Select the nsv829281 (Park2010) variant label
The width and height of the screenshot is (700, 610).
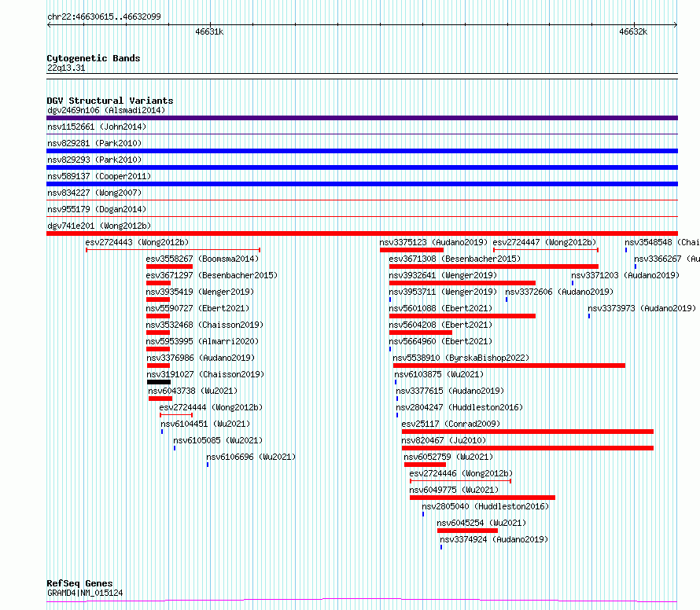click(94, 143)
